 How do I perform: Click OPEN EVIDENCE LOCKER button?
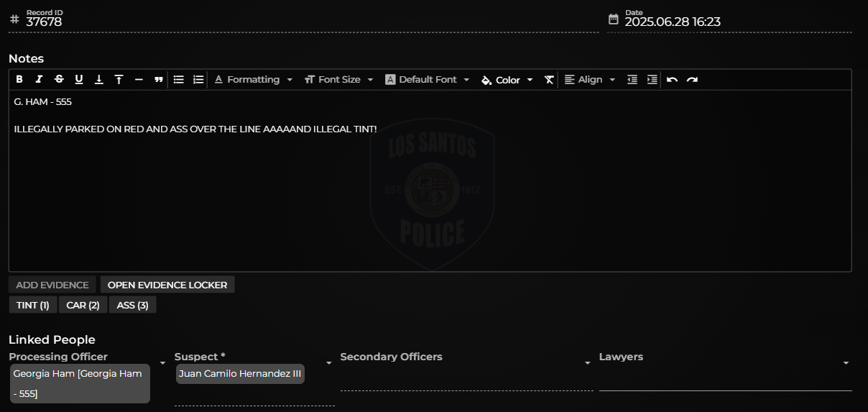167,285
